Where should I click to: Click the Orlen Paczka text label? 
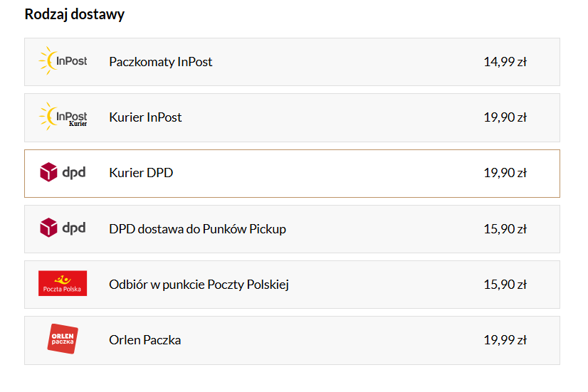pyautogui.click(x=145, y=340)
